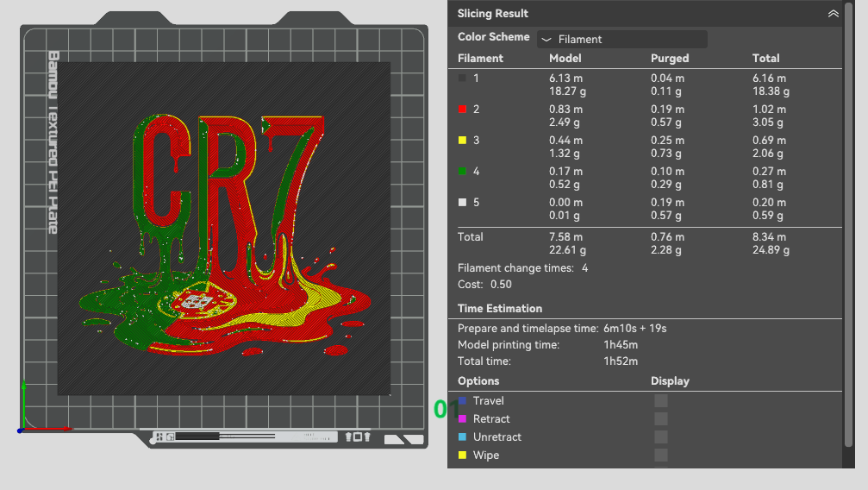Click total purged weight 2.28 g
The width and height of the screenshot is (868, 490).
click(666, 250)
